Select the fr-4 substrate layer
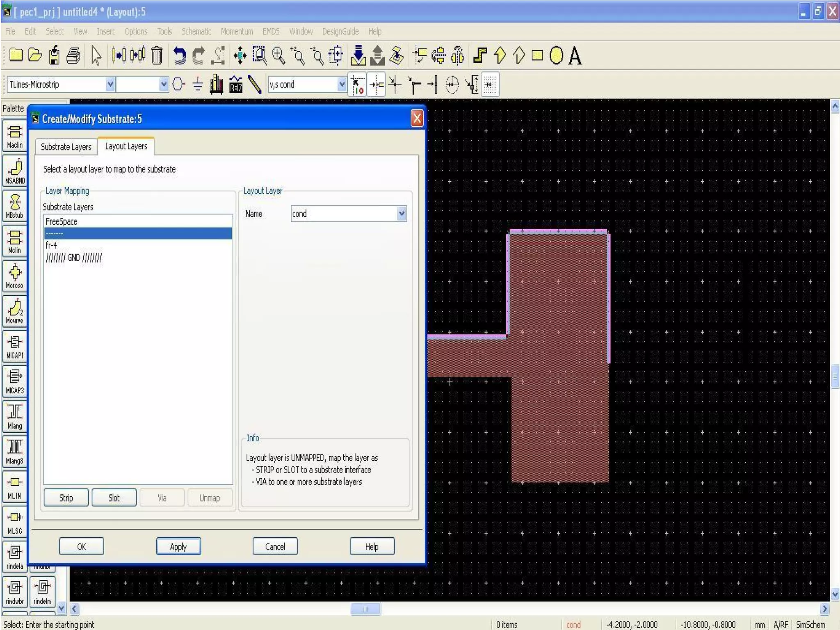Viewport: 840px width, 630px height. pos(52,245)
